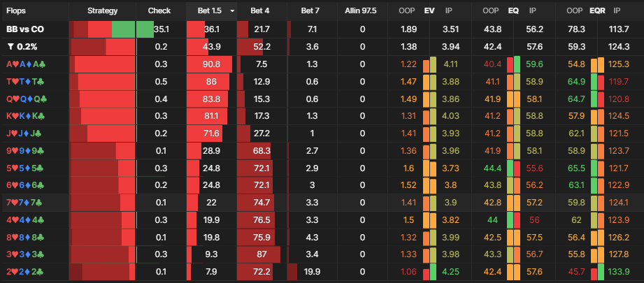The width and height of the screenshot is (644, 283).
Task: Select the Strategy column header
Action: click(x=103, y=11)
